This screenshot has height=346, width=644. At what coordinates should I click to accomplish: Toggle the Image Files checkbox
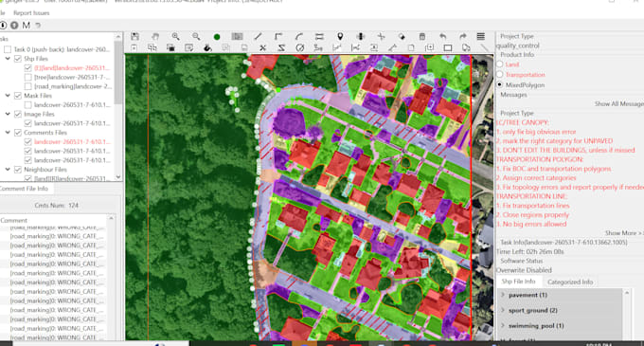[18, 115]
